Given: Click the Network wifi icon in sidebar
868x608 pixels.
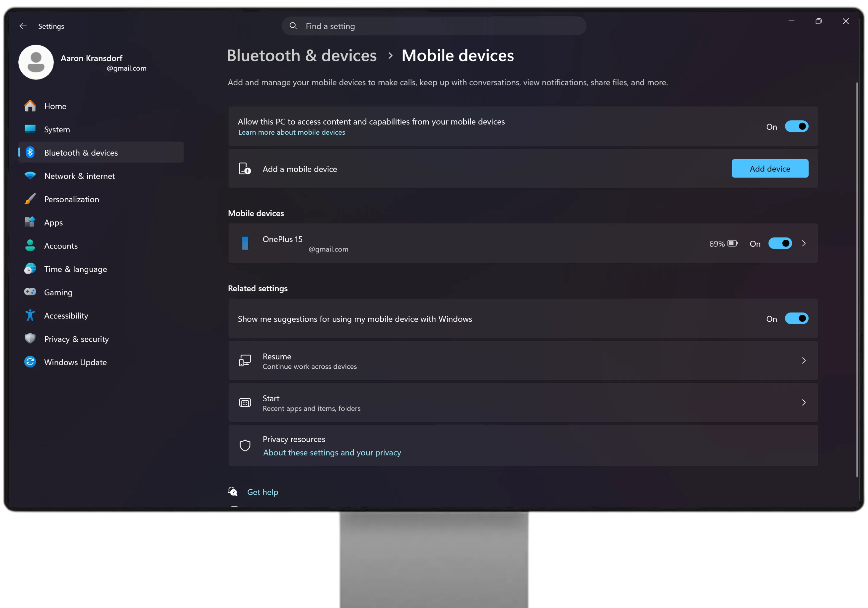Looking at the screenshot, I should click(30, 176).
